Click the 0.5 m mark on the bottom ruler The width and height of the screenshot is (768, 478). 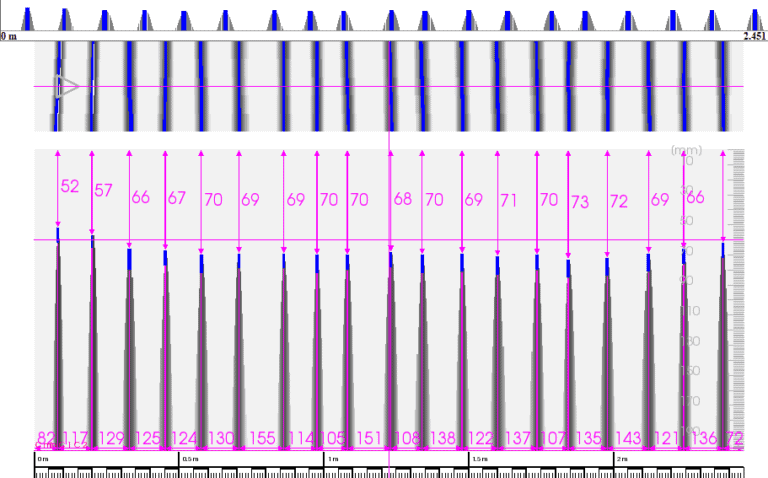(x=188, y=458)
